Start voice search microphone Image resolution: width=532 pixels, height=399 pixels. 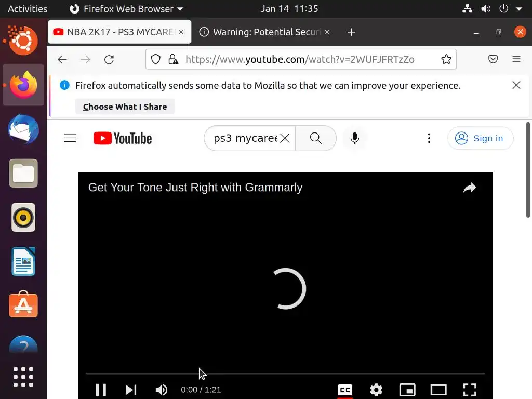pyautogui.click(x=354, y=138)
